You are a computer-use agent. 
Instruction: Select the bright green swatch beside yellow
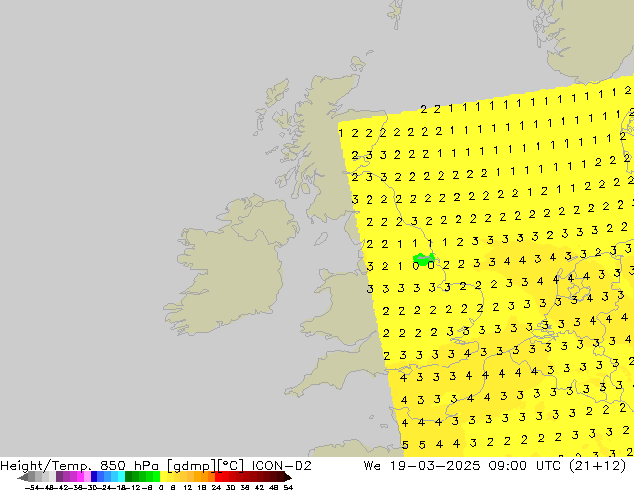pyautogui.click(x=156, y=476)
